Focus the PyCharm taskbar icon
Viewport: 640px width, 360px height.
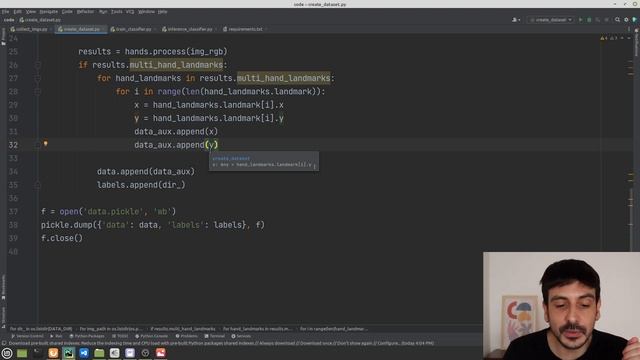(69, 353)
